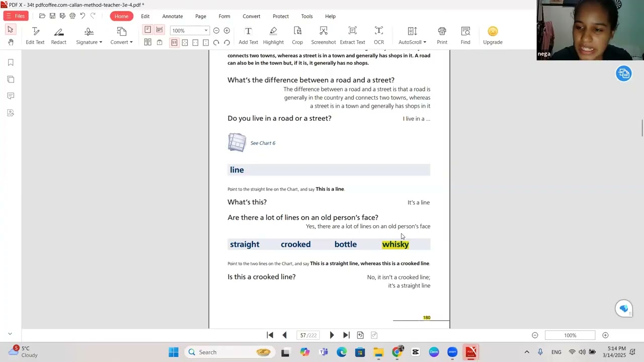Click the Save As icon in quick toolbar
644x362 pixels.
point(62,16)
